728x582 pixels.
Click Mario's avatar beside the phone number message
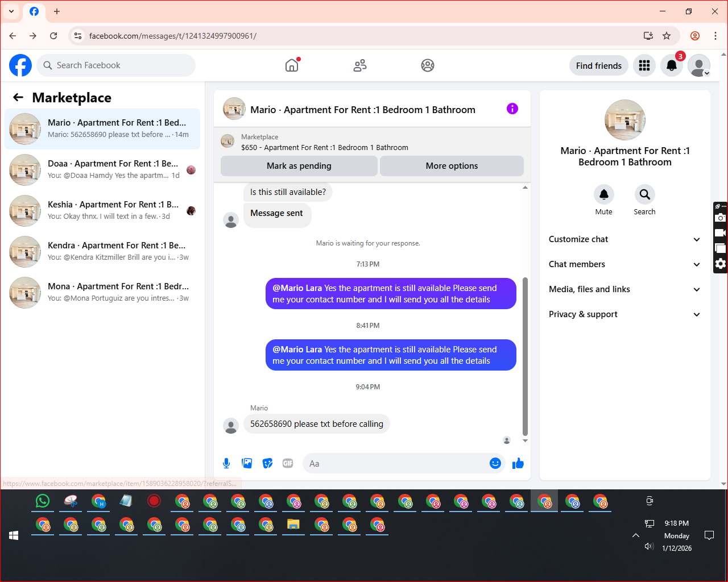coord(231,426)
